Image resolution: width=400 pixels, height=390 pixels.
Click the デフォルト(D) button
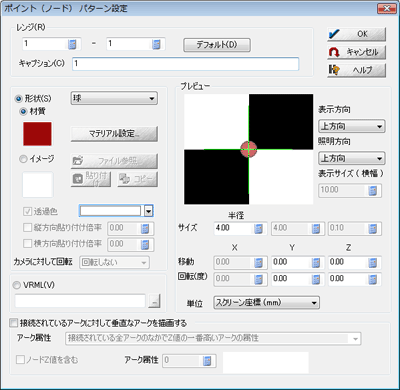[217, 45]
